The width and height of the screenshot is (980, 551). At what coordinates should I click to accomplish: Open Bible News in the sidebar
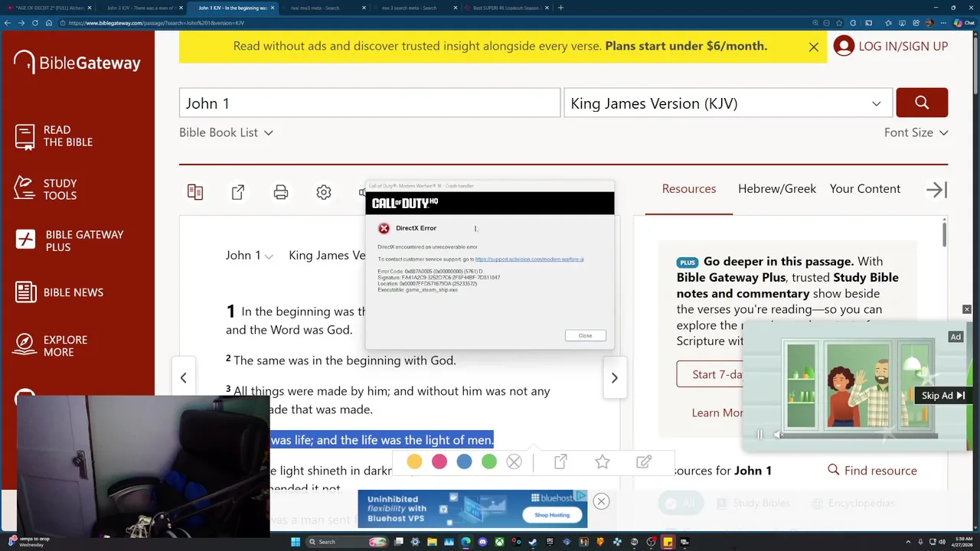59,292
